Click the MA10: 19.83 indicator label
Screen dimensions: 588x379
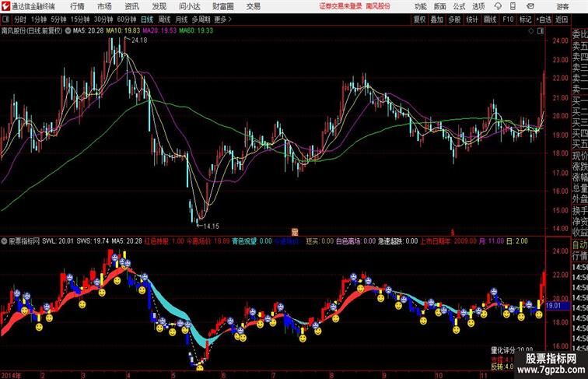pos(123,31)
